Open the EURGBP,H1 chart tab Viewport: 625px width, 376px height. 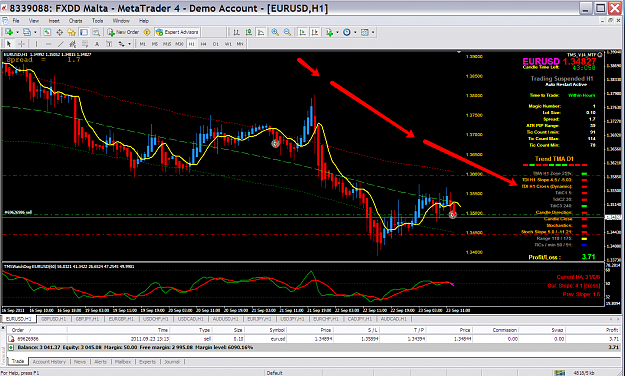(122, 319)
